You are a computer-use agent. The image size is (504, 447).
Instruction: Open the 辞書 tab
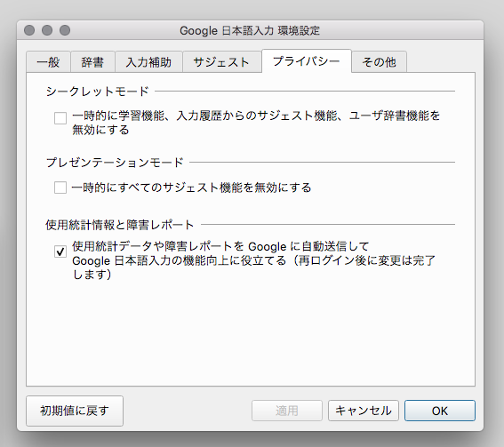pyautogui.click(x=92, y=61)
